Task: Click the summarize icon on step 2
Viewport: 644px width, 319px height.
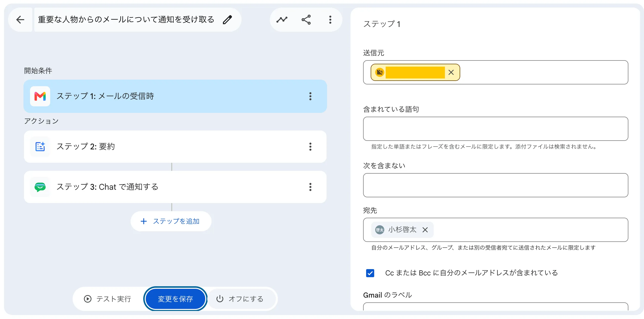Action: pos(40,147)
